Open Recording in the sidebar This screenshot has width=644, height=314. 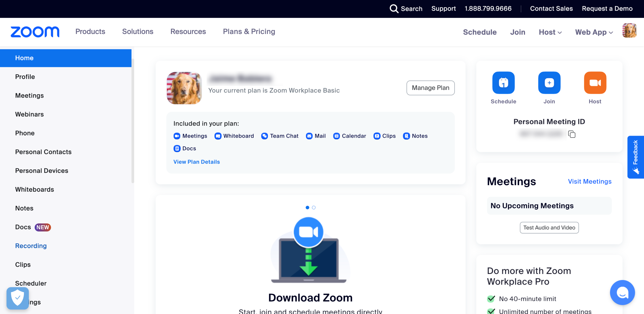tap(31, 246)
